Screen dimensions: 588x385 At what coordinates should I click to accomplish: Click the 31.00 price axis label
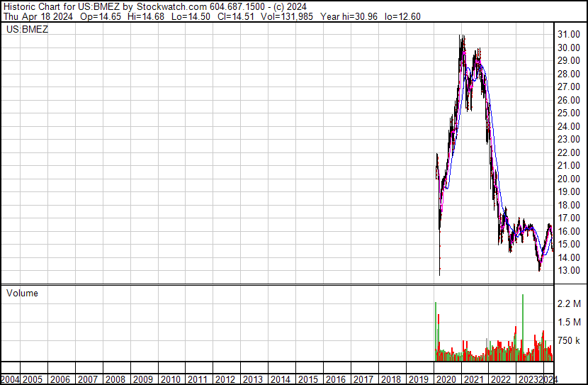pyautogui.click(x=569, y=35)
